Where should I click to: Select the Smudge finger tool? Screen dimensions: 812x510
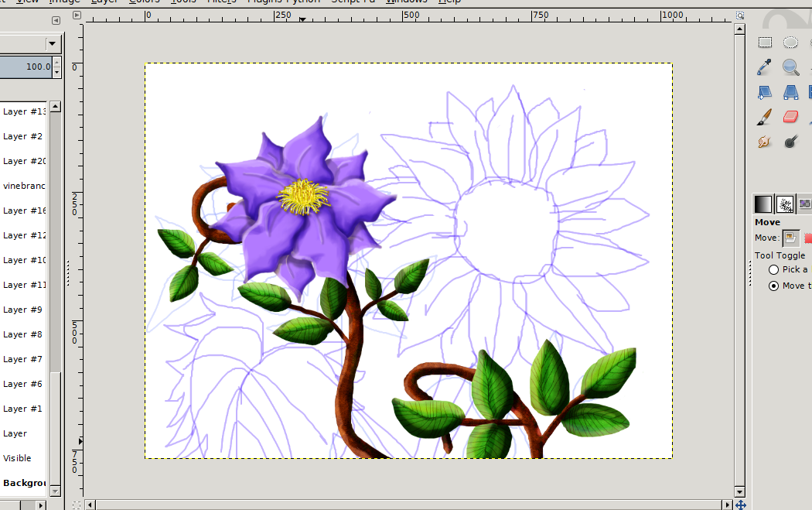(x=764, y=142)
